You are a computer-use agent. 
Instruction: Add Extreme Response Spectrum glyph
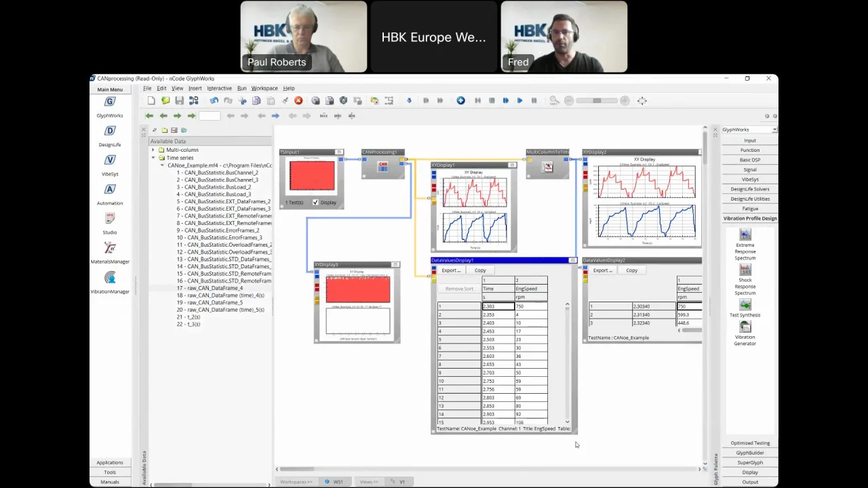[745, 235]
